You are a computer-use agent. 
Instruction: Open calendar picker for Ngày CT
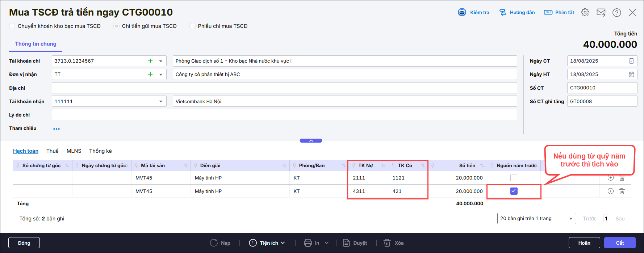point(631,61)
